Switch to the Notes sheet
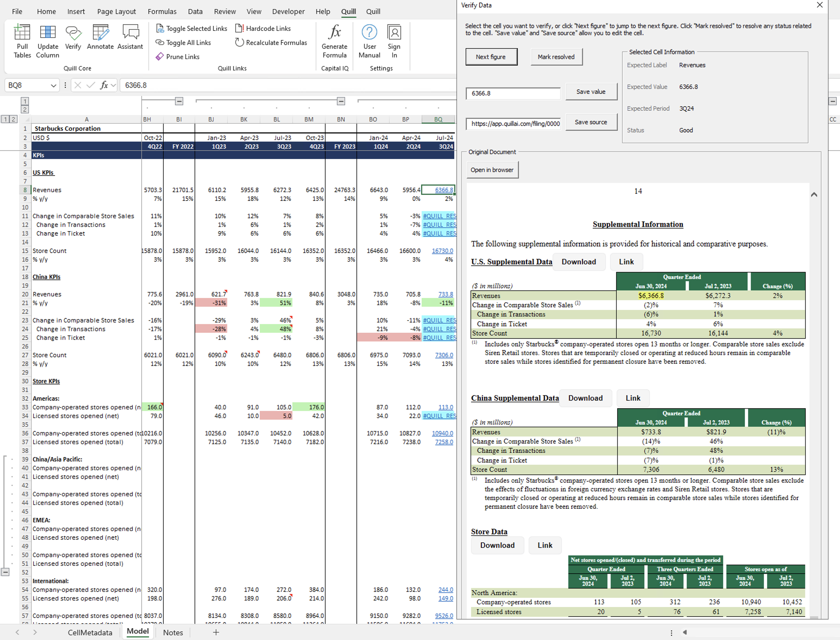The height and width of the screenshot is (640, 840). 173,632
